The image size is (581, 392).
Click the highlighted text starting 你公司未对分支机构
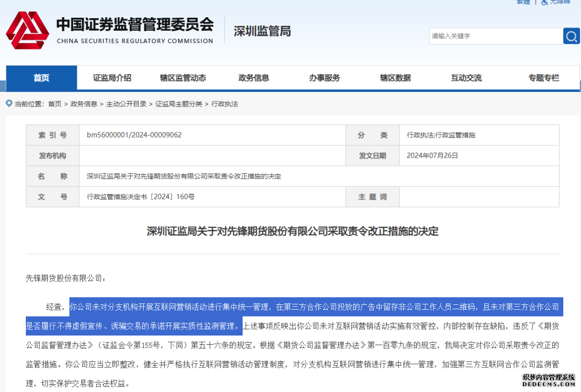[295, 316]
